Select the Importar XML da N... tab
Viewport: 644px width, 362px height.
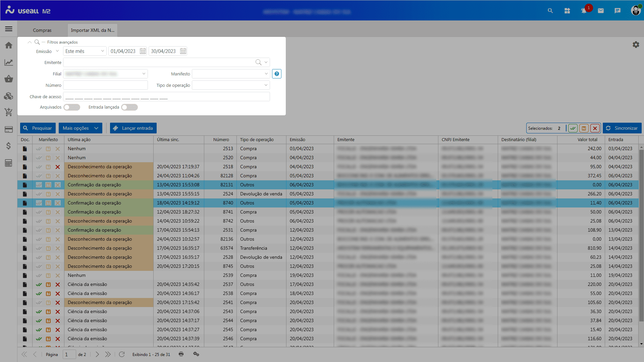tap(93, 30)
